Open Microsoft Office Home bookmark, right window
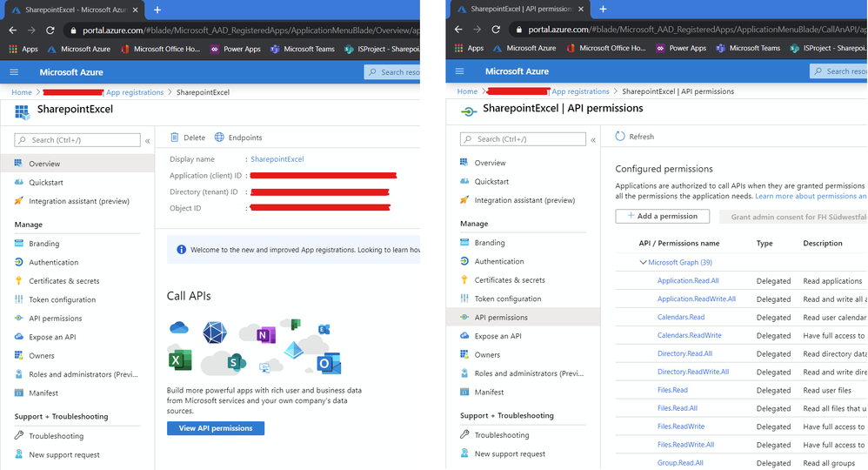The height and width of the screenshot is (470, 868). click(x=605, y=48)
